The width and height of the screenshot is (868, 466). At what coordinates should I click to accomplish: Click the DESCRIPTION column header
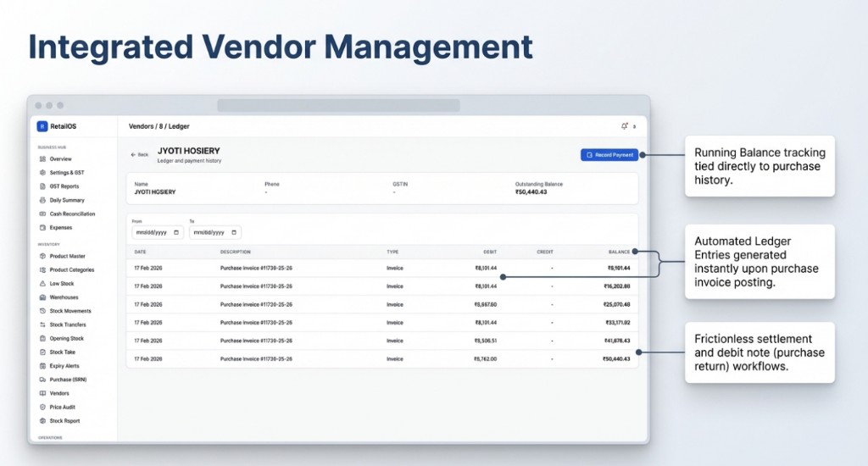(x=236, y=252)
